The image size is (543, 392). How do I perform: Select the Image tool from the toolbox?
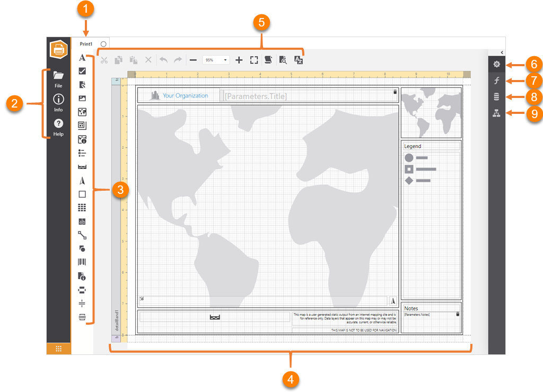82,97
